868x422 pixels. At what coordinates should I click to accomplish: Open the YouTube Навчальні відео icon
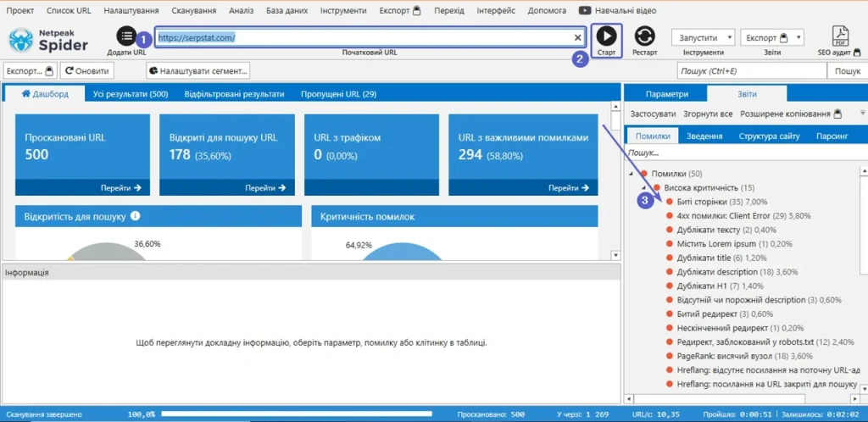tap(585, 10)
